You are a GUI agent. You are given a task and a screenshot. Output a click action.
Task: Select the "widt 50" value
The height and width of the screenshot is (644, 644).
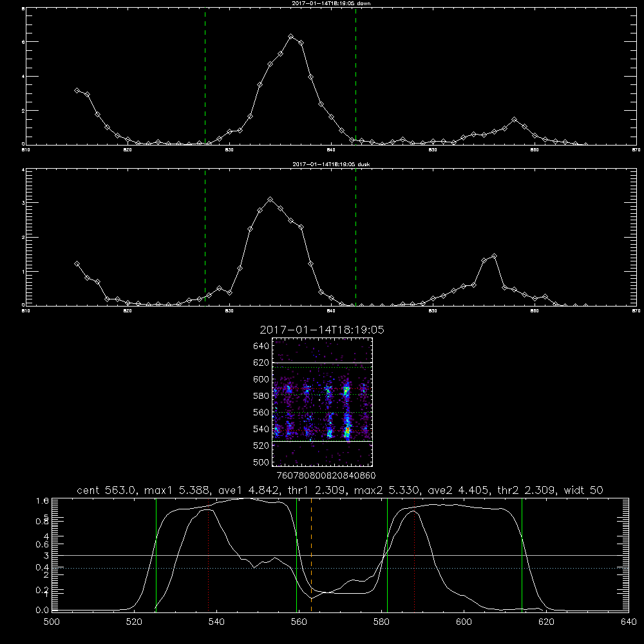point(583,490)
